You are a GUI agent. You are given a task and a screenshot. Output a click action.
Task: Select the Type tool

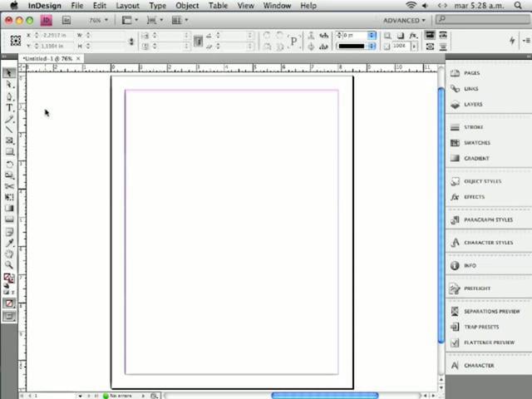click(9, 107)
